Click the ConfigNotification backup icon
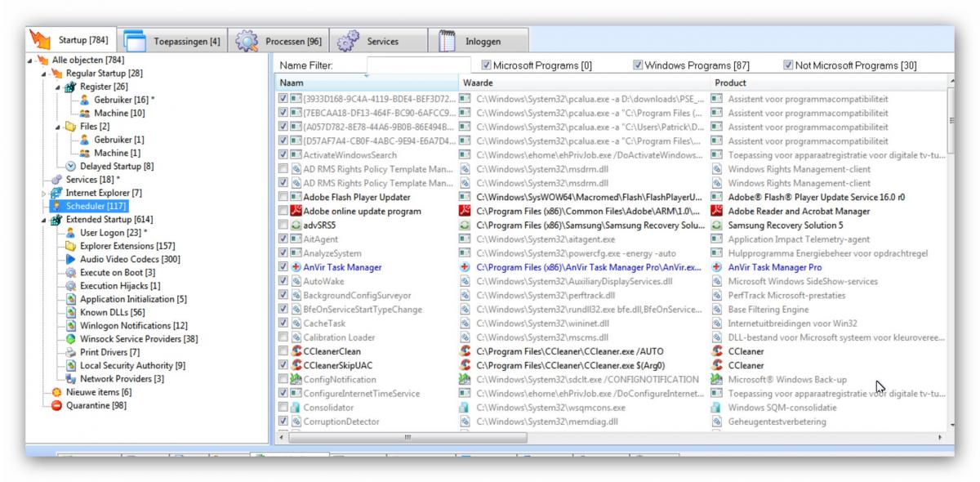980x482 pixels. (296, 379)
